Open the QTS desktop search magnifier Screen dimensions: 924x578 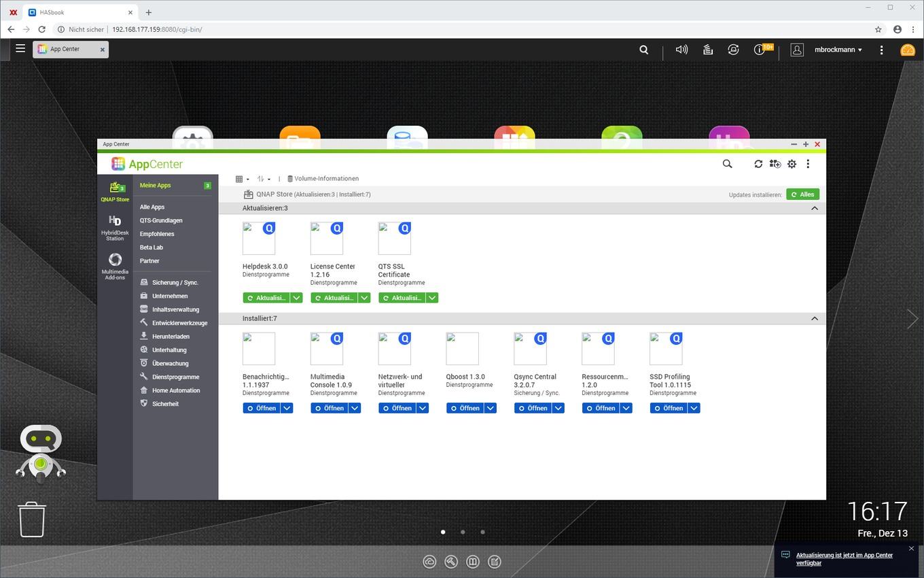click(644, 50)
